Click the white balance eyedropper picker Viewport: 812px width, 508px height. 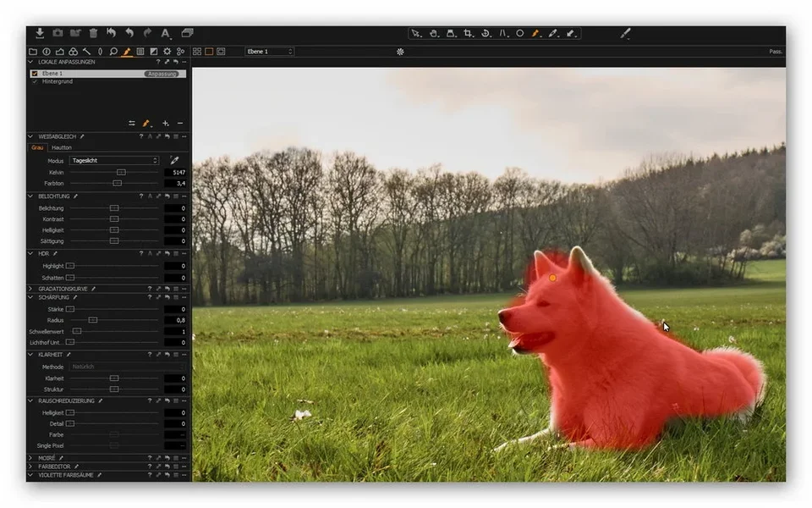click(x=174, y=161)
